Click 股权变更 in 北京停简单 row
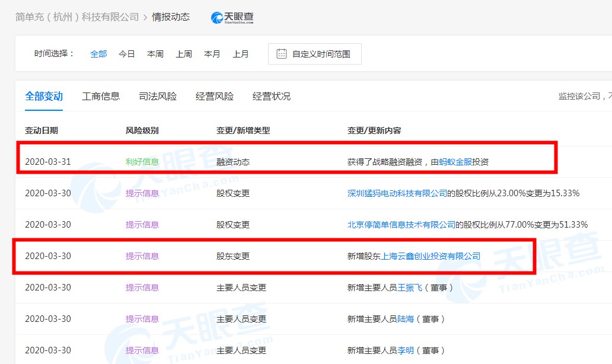The width and height of the screenshot is (612, 364). tap(233, 225)
